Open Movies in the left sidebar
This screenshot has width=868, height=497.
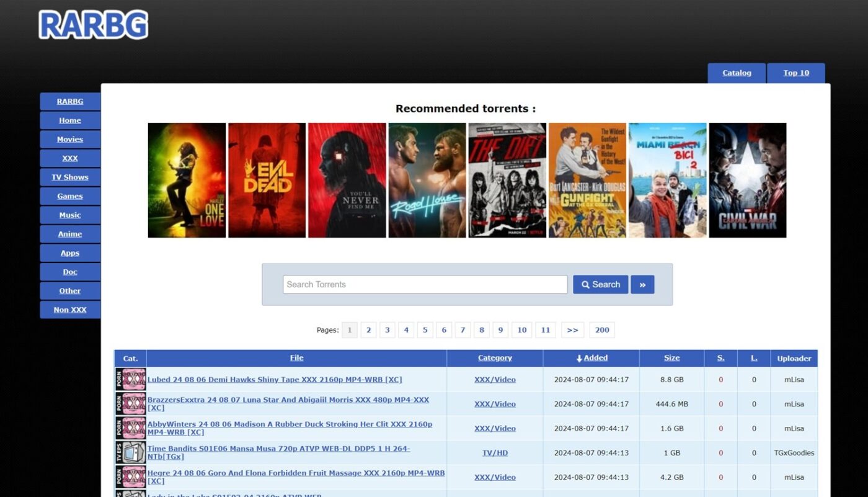coord(70,140)
